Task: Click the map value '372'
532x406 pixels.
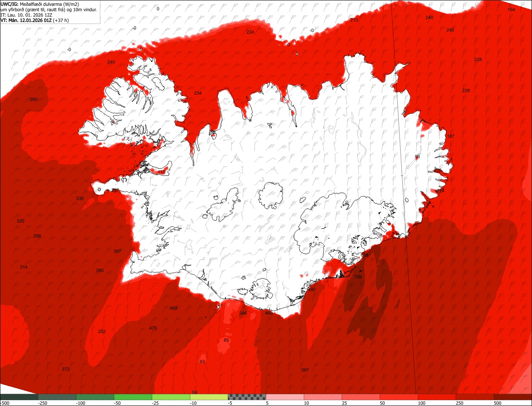Action: click(66, 369)
